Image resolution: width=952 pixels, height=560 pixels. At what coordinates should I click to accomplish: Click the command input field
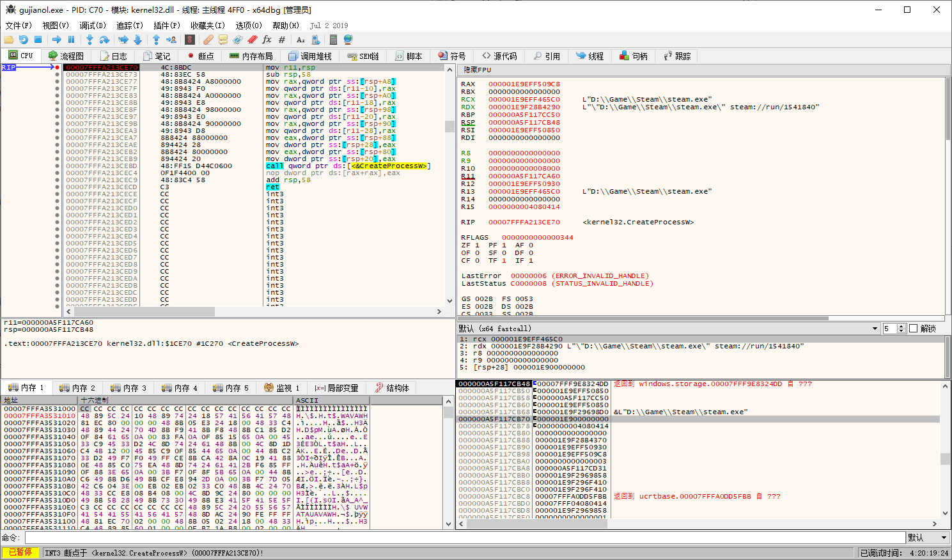tap(465, 538)
